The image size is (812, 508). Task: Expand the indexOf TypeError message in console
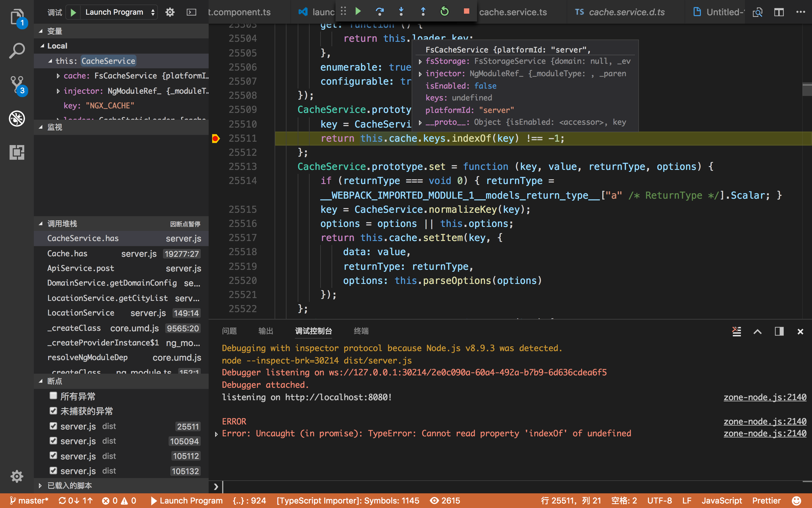tap(217, 434)
